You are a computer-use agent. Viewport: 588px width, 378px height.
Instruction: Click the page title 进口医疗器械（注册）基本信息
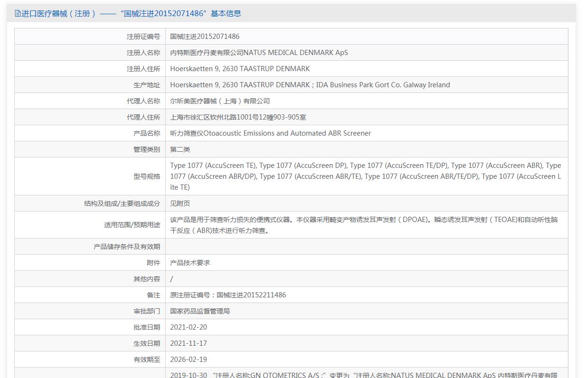[x=131, y=14]
